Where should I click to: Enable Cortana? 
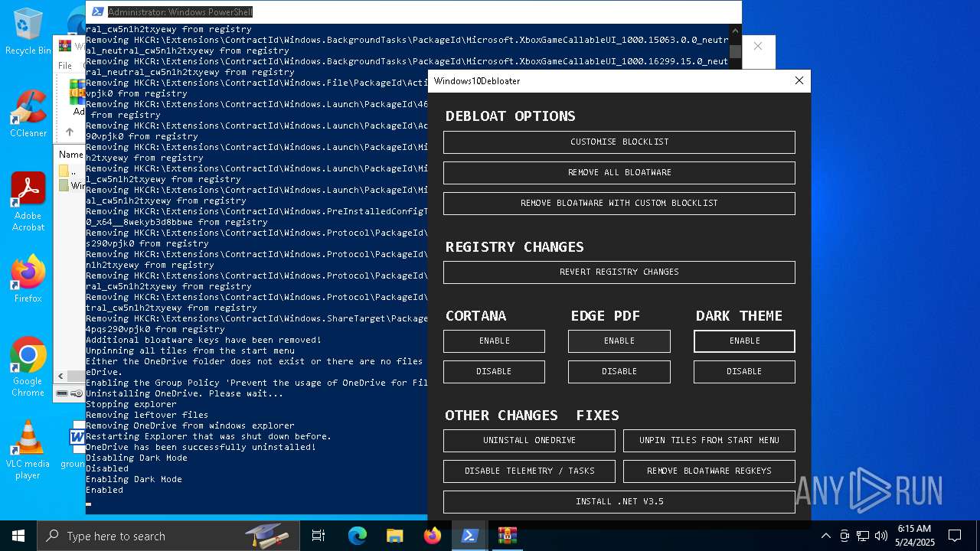click(x=494, y=341)
